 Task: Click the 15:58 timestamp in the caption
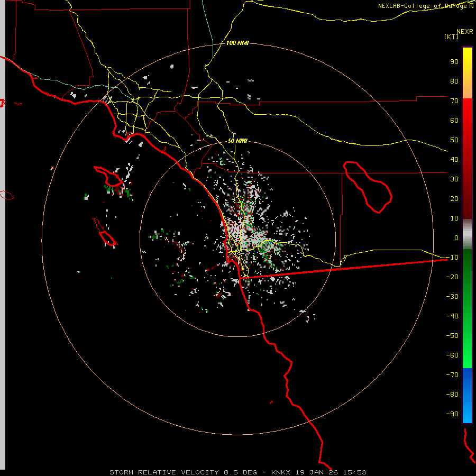click(x=356, y=472)
